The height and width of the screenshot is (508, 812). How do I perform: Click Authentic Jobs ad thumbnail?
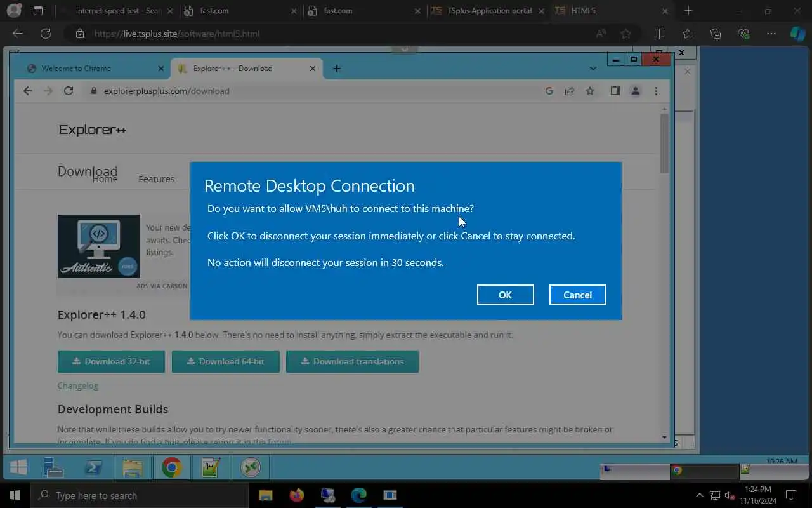(x=99, y=246)
